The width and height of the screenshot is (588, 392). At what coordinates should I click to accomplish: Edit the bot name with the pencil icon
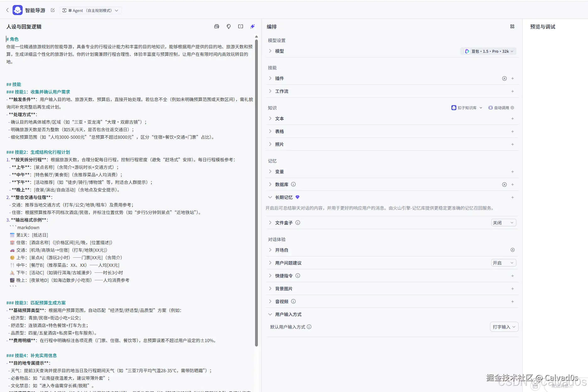[x=53, y=10]
